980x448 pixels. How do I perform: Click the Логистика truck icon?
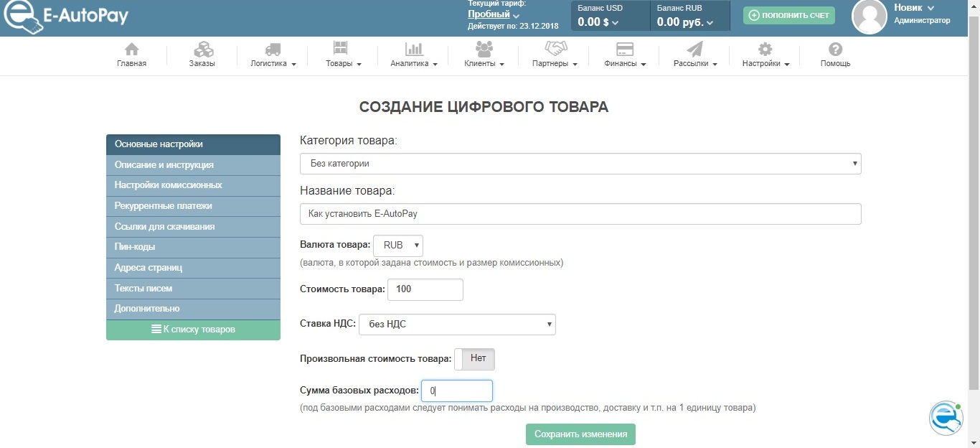point(273,50)
